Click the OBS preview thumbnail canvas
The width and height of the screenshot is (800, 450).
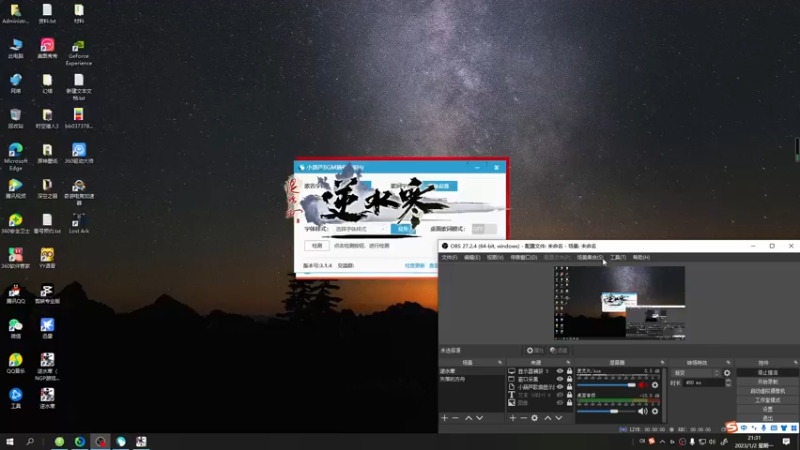(619, 303)
